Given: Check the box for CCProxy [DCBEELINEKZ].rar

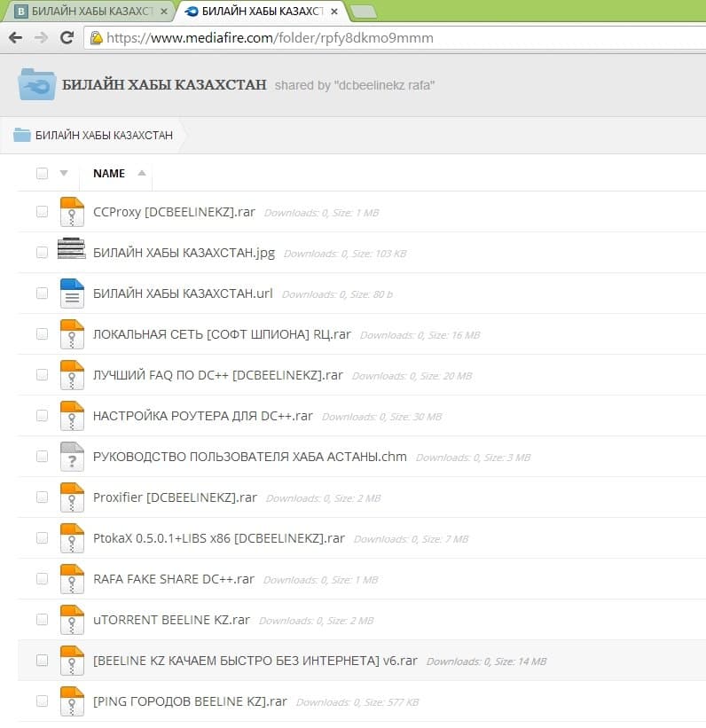Looking at the screenshot, I should pyautogui.click(x=42, y=212).
